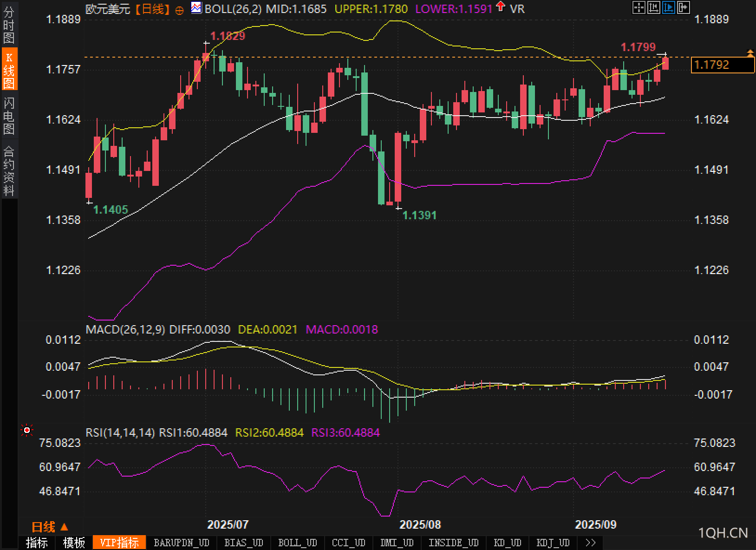
Task: Select the 指标 bottom tab
Action: point(37,543)
